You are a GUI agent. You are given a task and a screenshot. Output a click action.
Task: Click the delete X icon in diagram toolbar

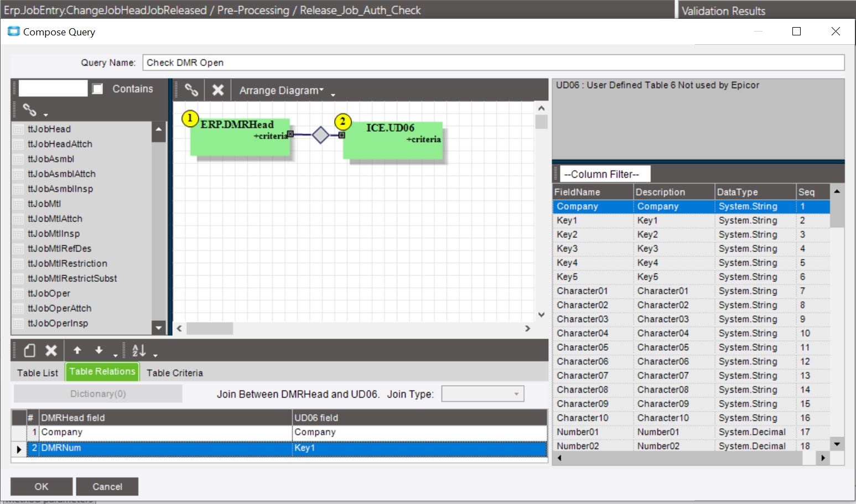[x=218, y=90]
